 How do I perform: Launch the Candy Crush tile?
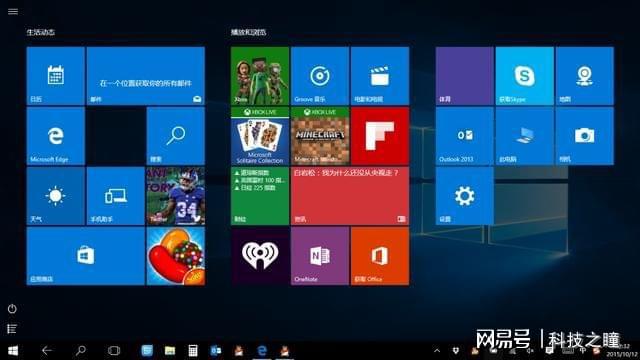(x=176, y=256)
